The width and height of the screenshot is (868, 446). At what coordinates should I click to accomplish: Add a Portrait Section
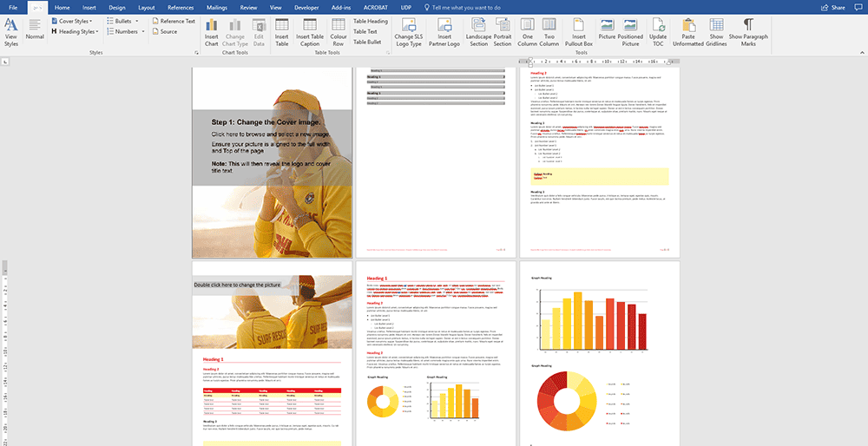click(x=503, y=32)
